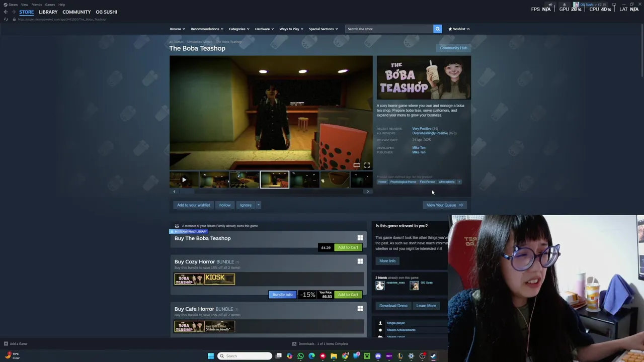The height and width of the screenshot is (362, 644).
Task: Go back with the navigation back arrow
Action: tap(6, 12)
